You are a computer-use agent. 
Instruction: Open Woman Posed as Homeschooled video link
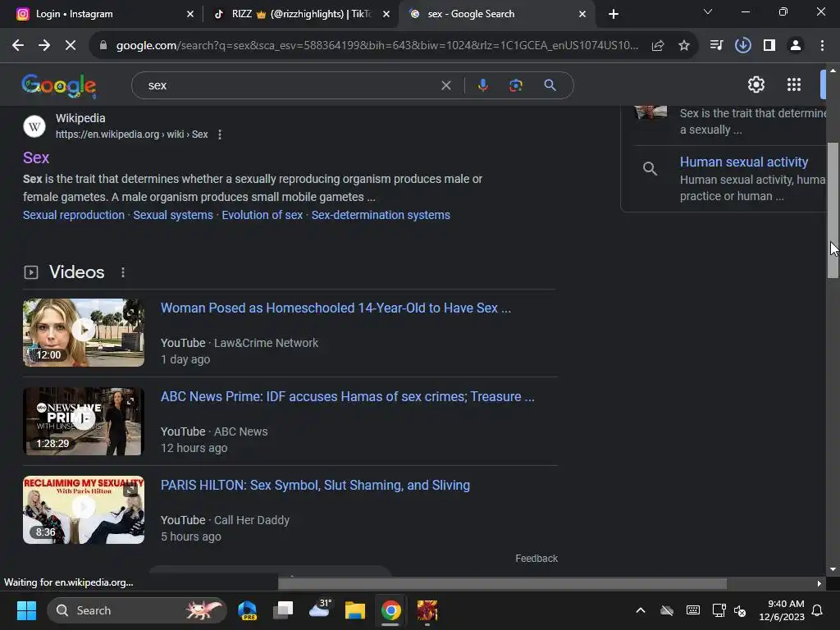pyautogui.click(x=336, y=308)
